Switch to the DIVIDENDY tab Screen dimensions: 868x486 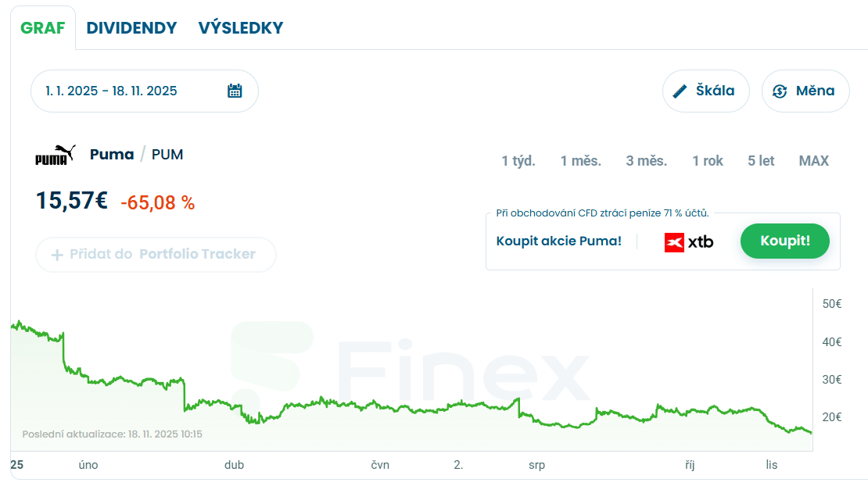[x=131, y=28]
